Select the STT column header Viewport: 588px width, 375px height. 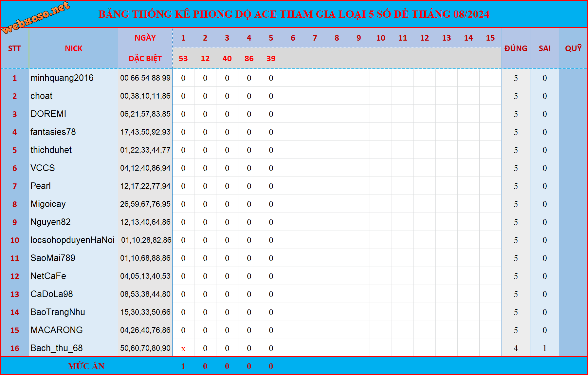click(x=14, y=48)
